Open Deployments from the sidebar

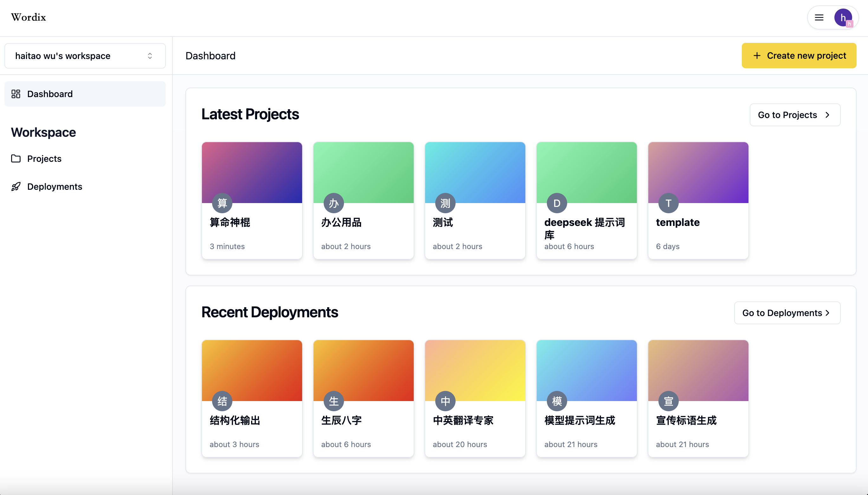55,187
